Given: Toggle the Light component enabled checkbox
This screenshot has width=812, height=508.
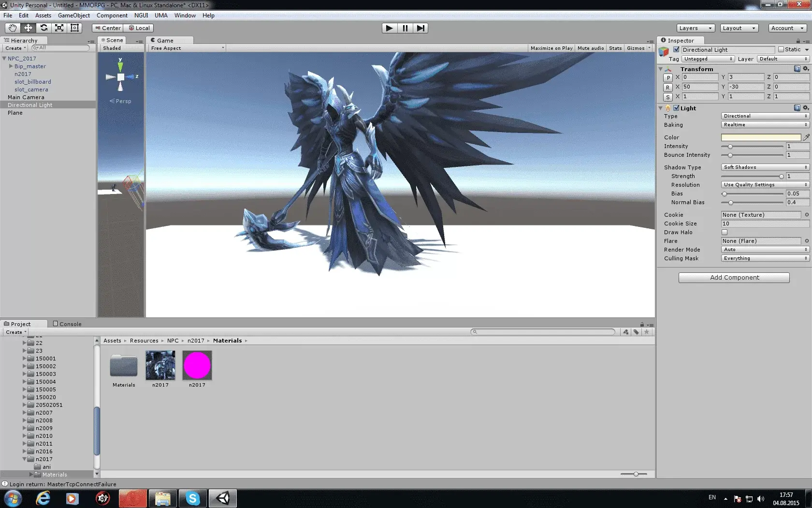Looking at the screenshot, I should (676, 108).
